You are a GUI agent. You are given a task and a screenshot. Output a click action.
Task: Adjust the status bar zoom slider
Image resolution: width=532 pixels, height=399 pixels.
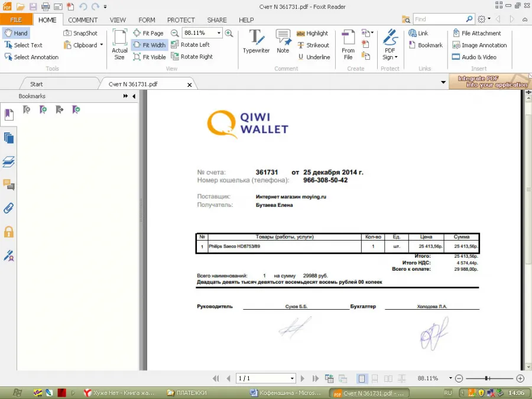click(x=487, y=378)
